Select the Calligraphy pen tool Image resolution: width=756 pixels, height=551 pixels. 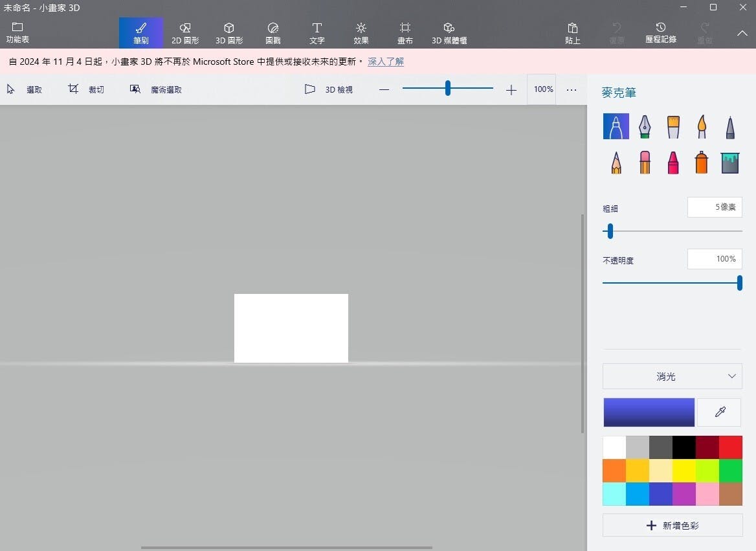[x=645, y=126]
